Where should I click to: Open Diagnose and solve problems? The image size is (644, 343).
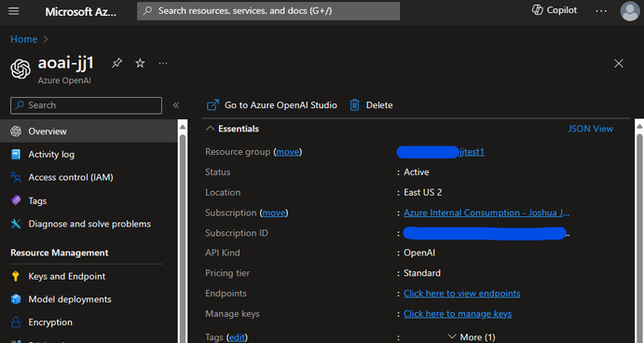89,224
